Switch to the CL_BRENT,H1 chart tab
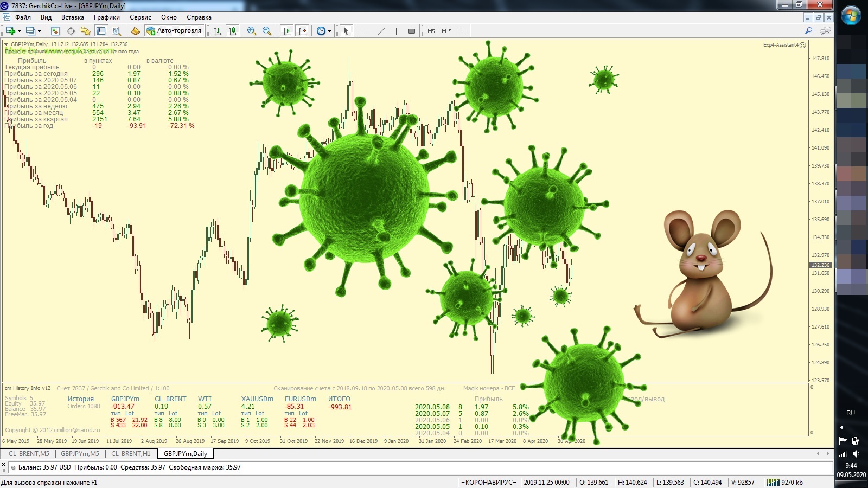This screenshot has height=488, width=868. point(131,454)
